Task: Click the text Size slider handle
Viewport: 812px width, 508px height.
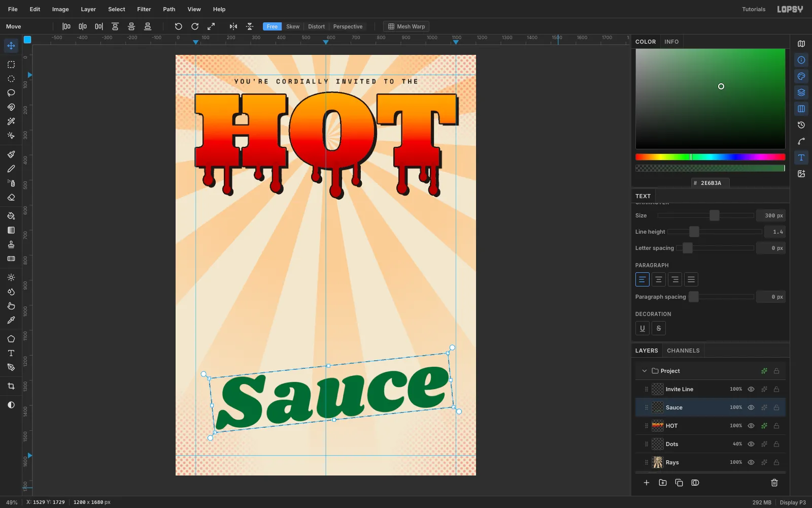Action: [x=715, y=215]
